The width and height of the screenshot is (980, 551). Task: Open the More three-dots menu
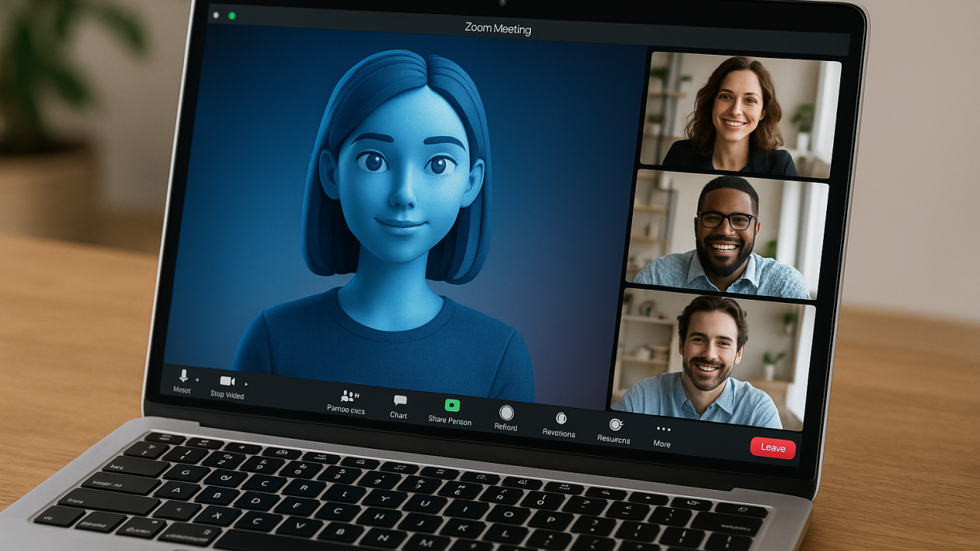pos(664,429)
